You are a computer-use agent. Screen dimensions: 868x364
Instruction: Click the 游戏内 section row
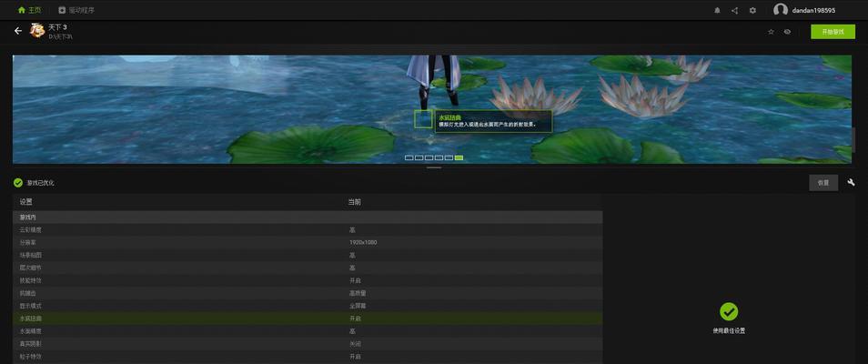tap(308, 217)
